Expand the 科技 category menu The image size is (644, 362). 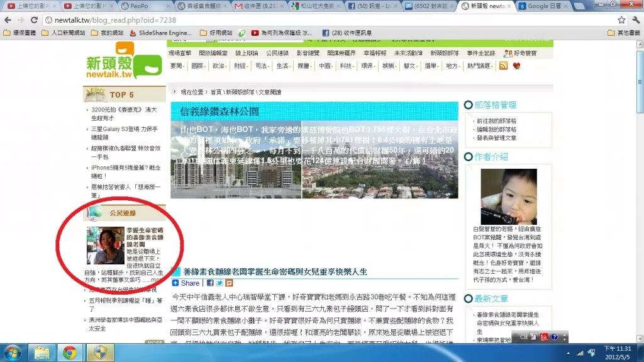coord(347,66)
